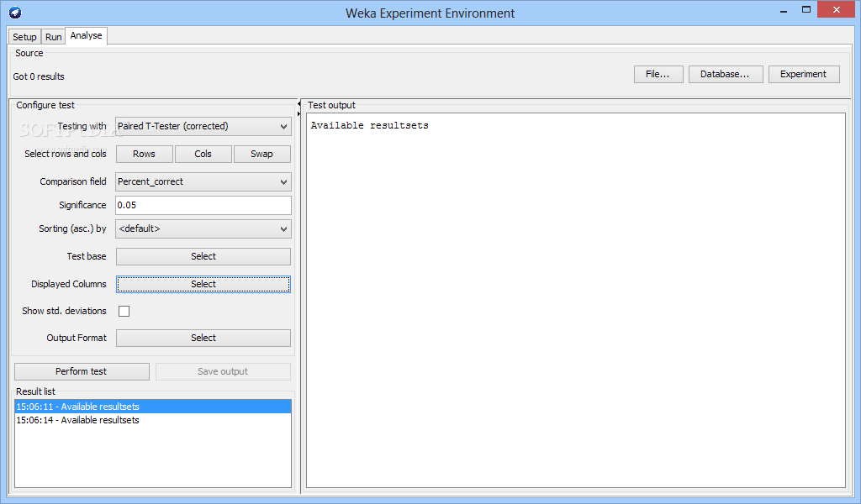Open the Database... source button

(726, 74)
